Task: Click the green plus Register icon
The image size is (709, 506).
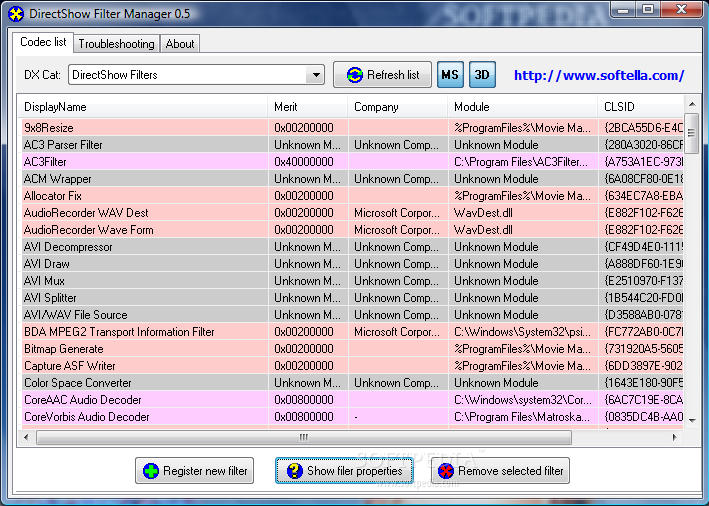Action: (151, 471)
